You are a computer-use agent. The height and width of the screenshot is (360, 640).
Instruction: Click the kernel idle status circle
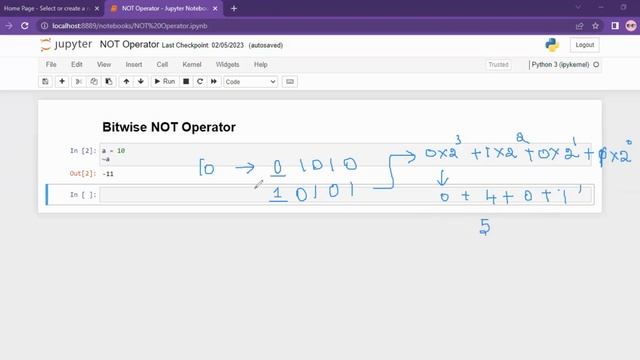point(596,64)
